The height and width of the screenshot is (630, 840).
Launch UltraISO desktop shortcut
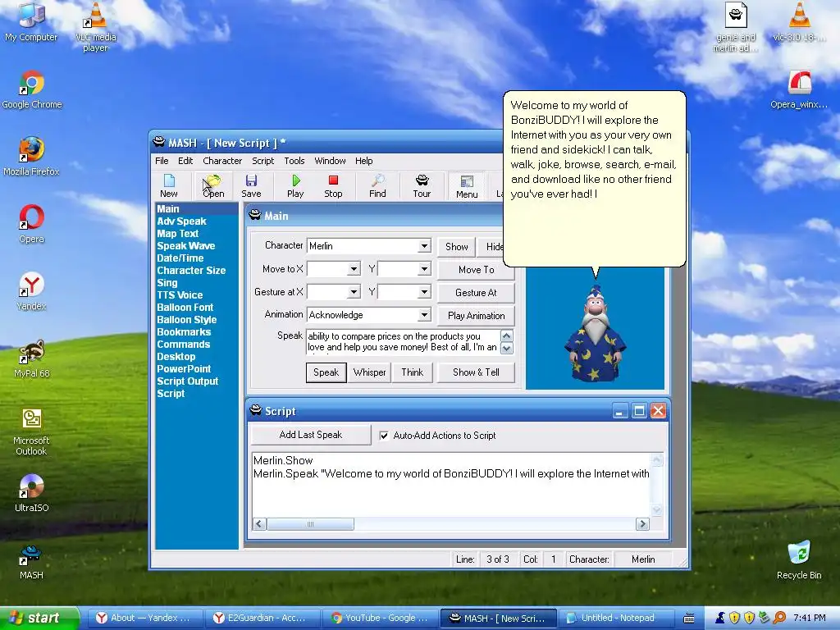click(x=32, y=493)
